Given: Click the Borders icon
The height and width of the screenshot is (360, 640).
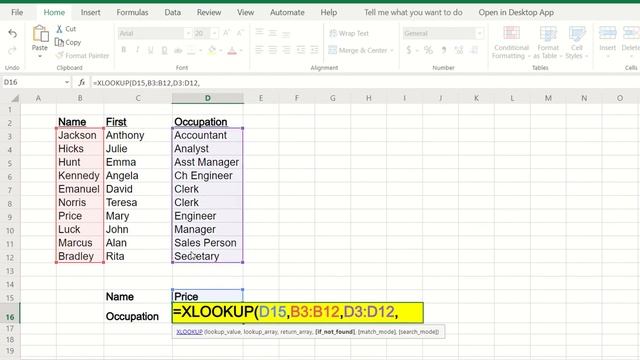Looking at the screenshot, I should [191, 51].
